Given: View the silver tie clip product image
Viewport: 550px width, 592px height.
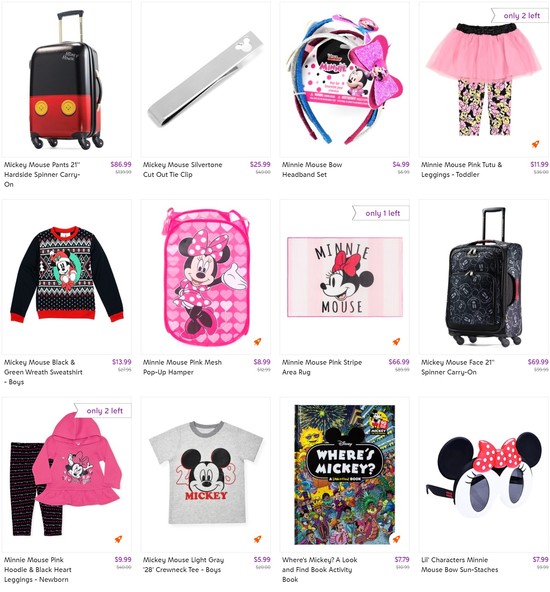Looking at the screenshot, I should click(205, 79).
